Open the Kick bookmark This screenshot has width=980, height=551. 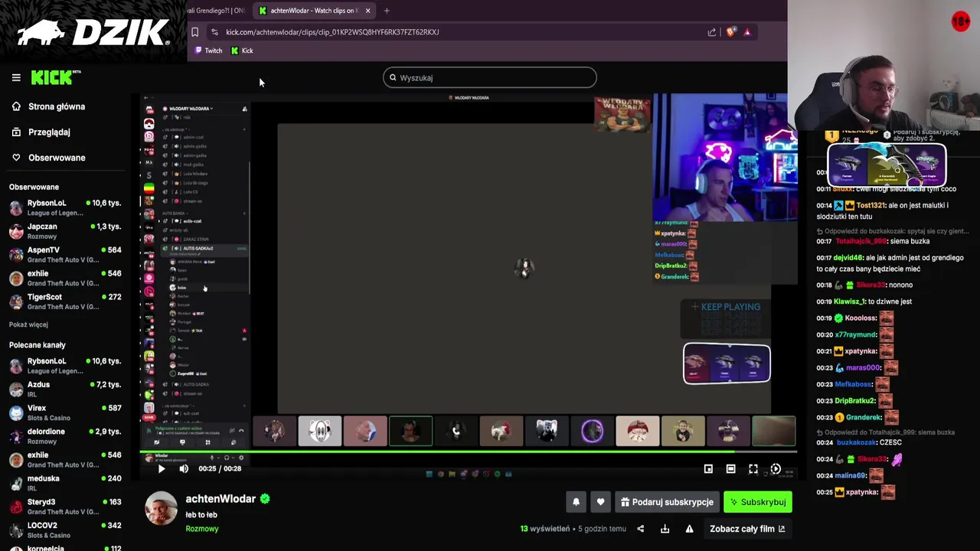click(242, 51)
